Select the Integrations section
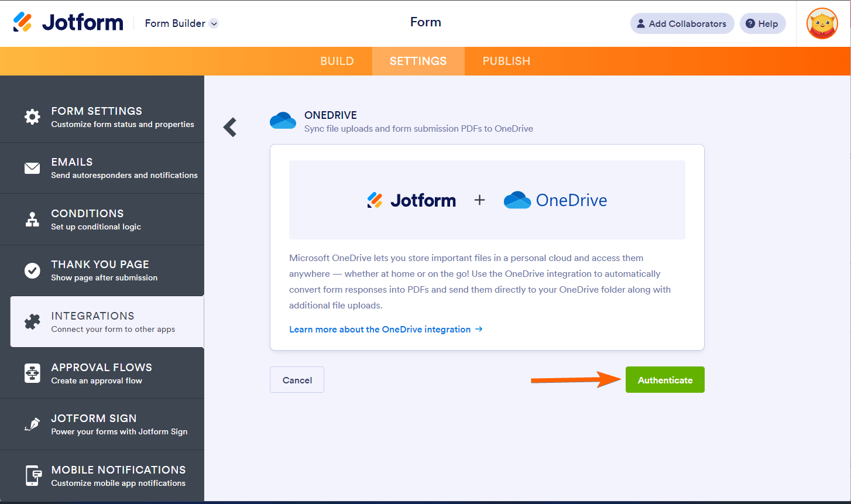851x504 pixels. [107, 322]
